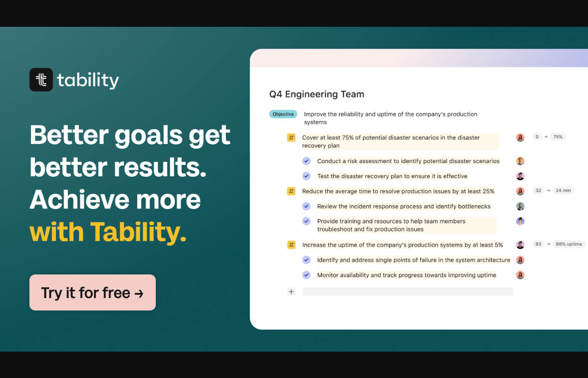588x378 pixels.
Task: Toggle checkbox for conduct risk assessment task
Action: pos(306,161)
